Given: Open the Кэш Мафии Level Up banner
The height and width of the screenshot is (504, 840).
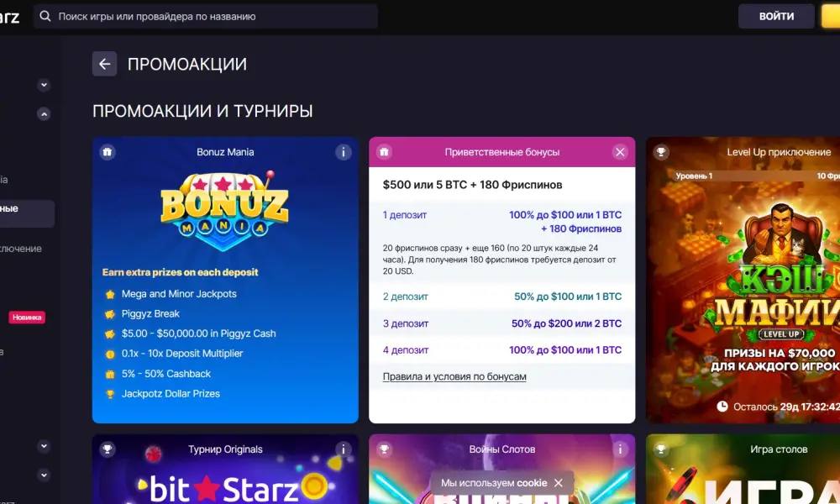Looking at the screenshot, I should [743, 280].
